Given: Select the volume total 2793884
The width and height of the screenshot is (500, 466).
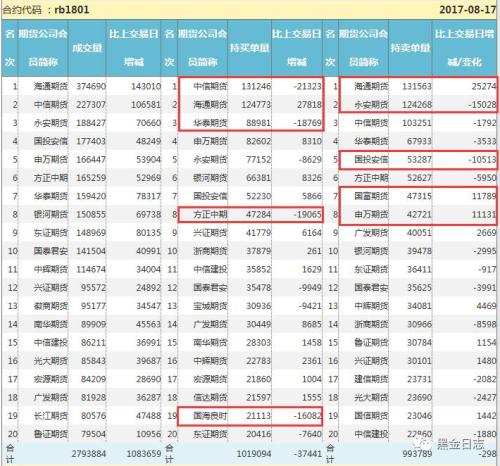Looking at the screenshot, I should (89, 454).
